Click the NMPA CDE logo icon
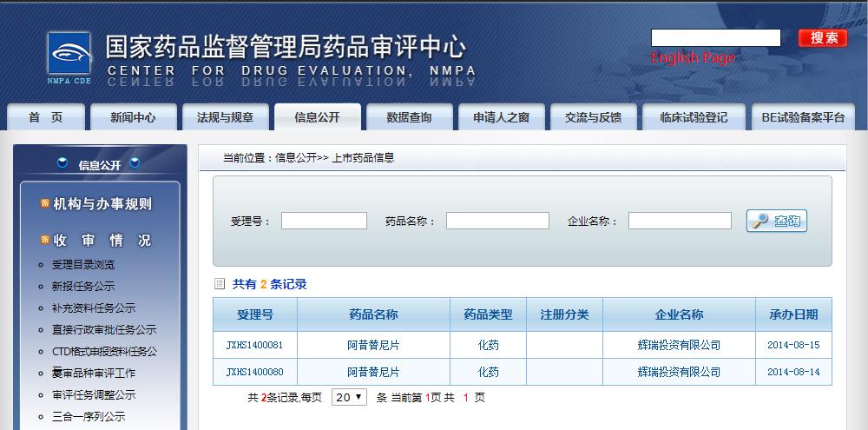This screenshot has width=868, height=430. 69,53
